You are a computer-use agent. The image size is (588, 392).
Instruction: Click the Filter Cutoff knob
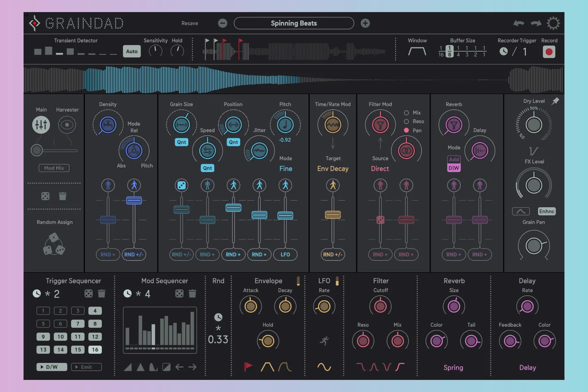380,306
